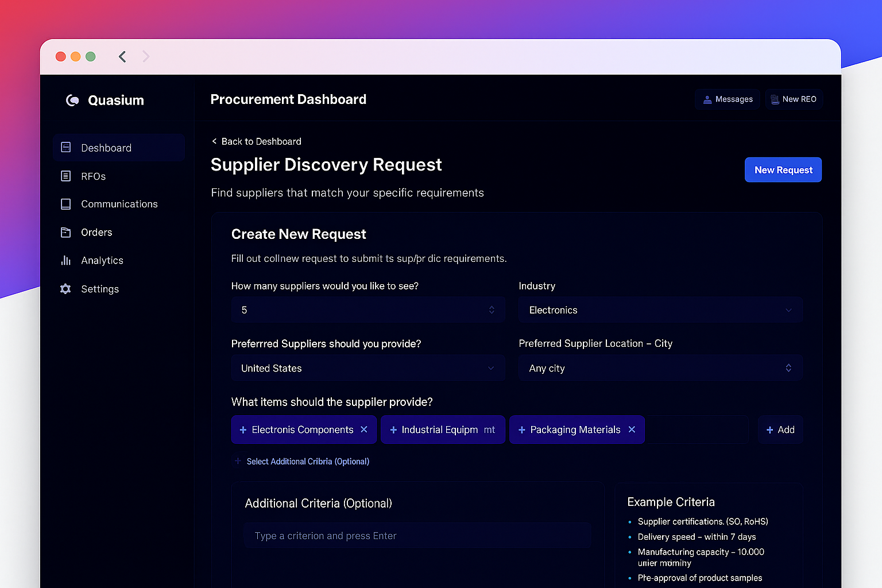Click the New REO header button
The image size is (882, 588).
pos(794,99)
